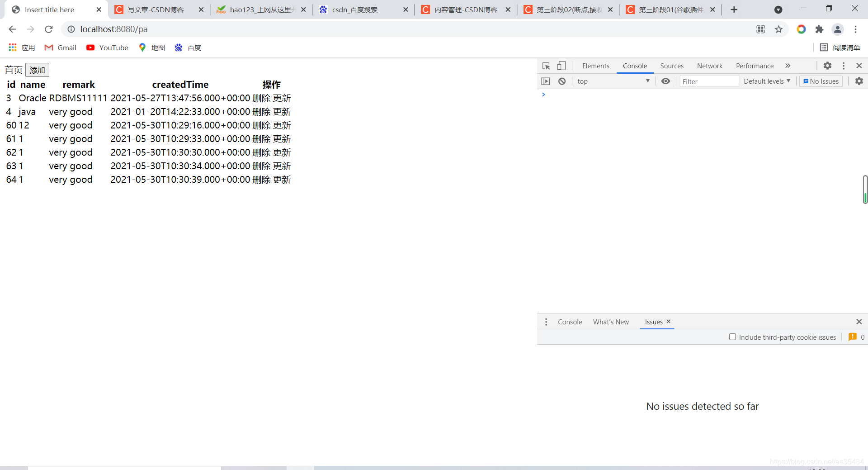This screenshot has width=868, height=470.
Task: Close the Issues drawer tab
Action: 669,321
